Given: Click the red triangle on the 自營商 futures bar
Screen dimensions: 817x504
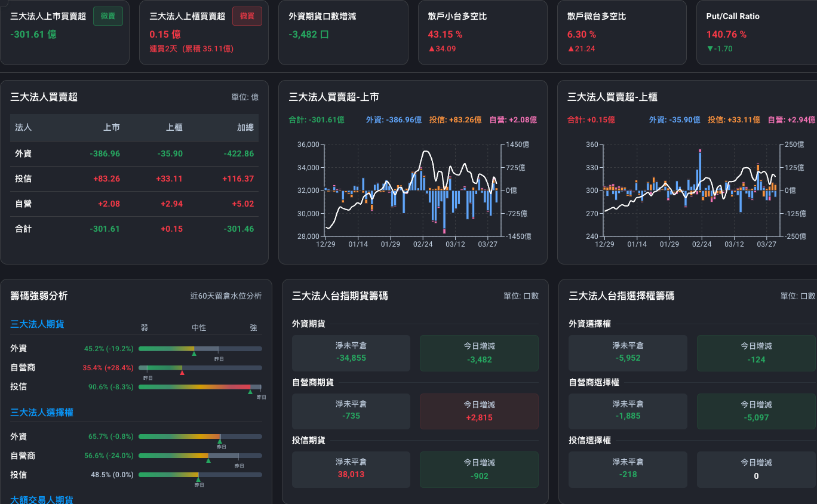Looking at the screenshot, I should (x=182, y=373).
